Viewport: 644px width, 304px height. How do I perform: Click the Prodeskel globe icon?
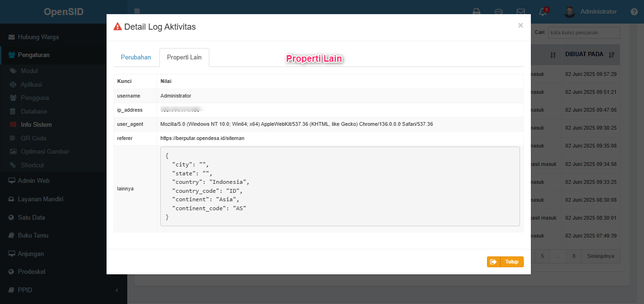point(12,271)
